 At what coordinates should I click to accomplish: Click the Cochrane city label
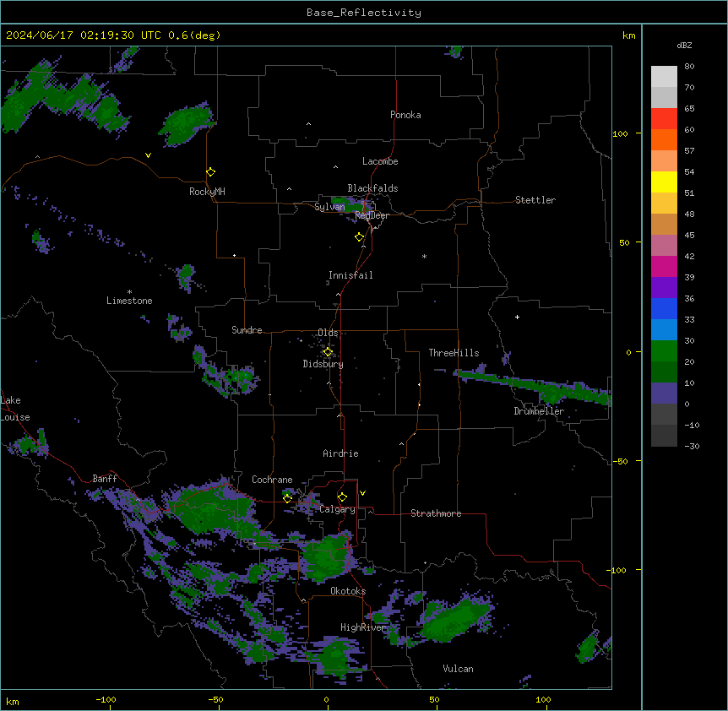272,480
